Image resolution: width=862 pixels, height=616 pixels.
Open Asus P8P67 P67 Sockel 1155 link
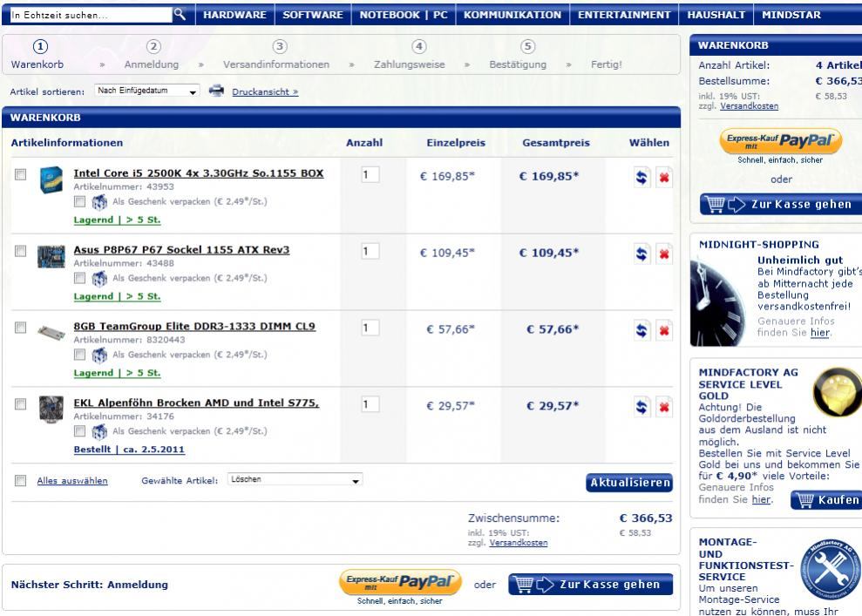click(181, 249)
